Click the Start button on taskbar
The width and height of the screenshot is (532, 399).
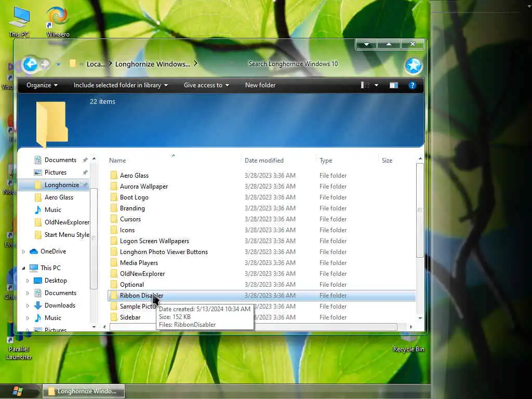[x=17, y=391]
